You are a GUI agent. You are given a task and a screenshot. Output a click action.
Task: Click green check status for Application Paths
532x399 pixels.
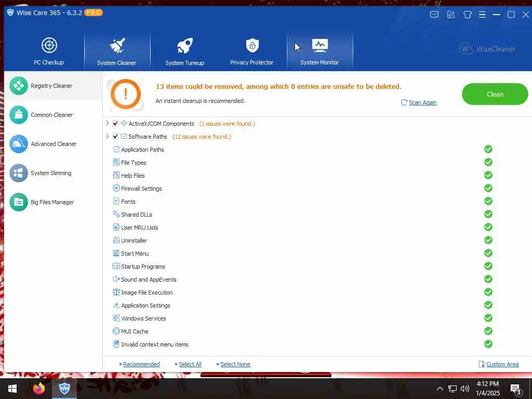(488, 149)
